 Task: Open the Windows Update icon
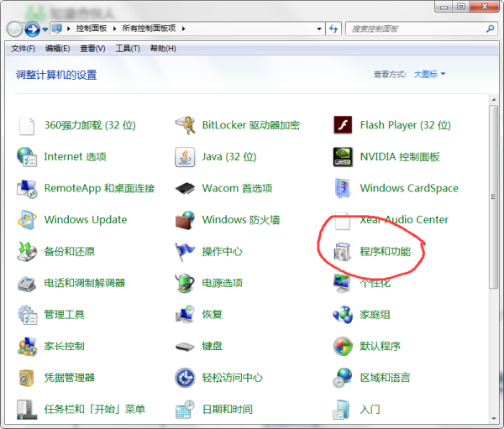point(27,220)
